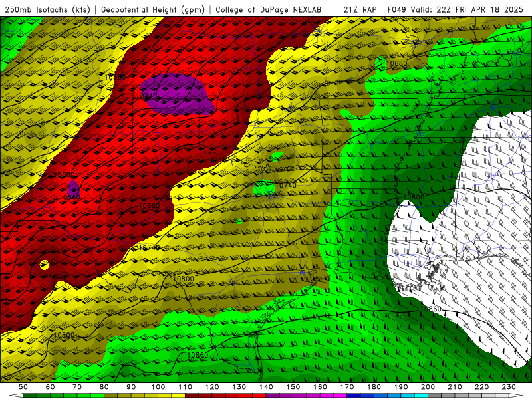Click the 70 value on the color scale
The width and height of the screenshot is (532, 399).
pos(77,387)
